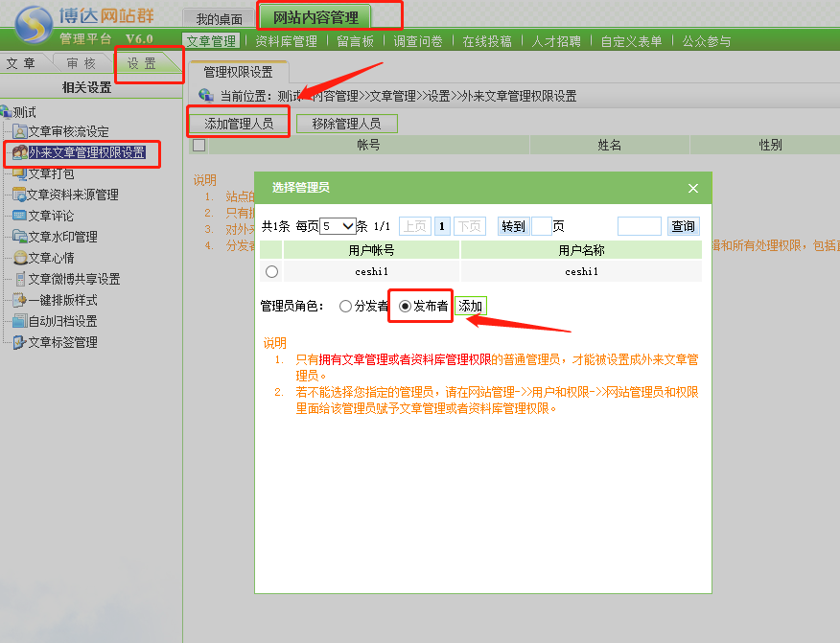Expand the 测试 site tree root

pos(6,112)
